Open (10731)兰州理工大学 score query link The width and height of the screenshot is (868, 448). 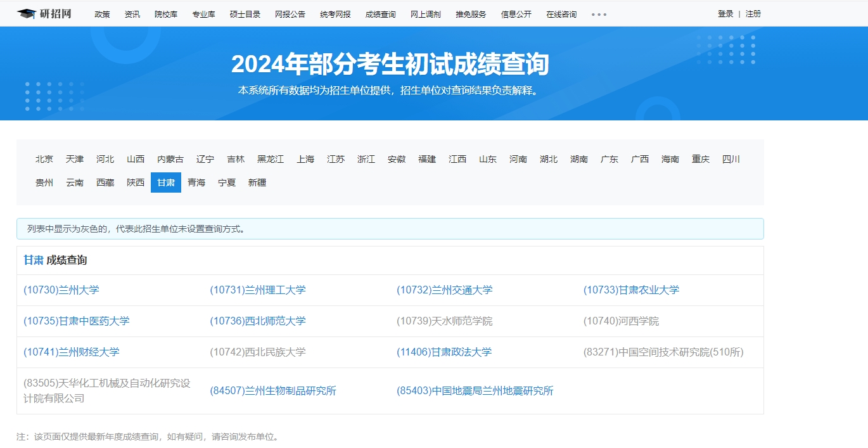pos(258,290)
